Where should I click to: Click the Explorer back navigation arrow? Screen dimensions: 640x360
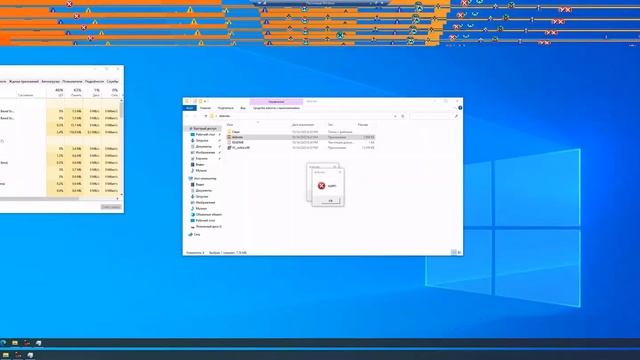188,116
